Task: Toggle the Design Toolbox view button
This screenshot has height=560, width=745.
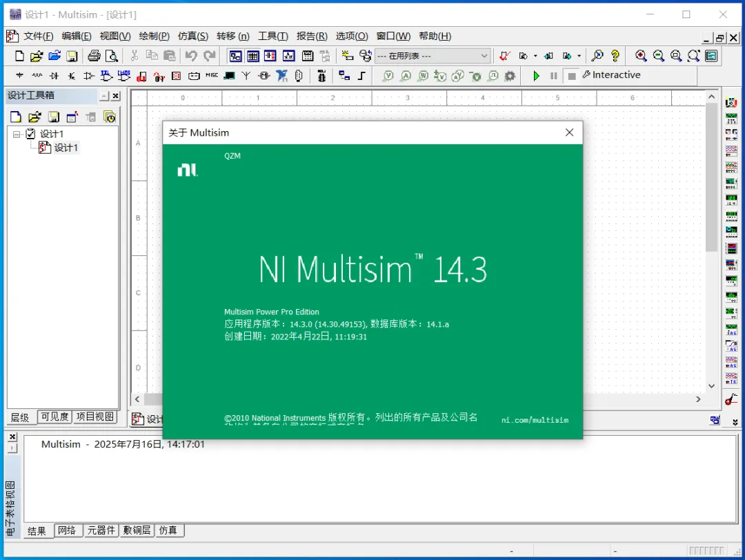Action: coord(235,56)
